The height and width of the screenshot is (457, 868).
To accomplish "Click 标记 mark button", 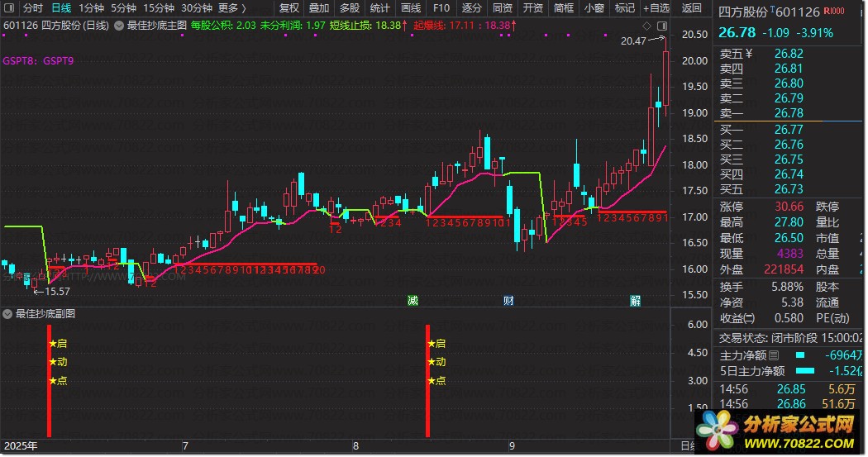I will [624, 7].
